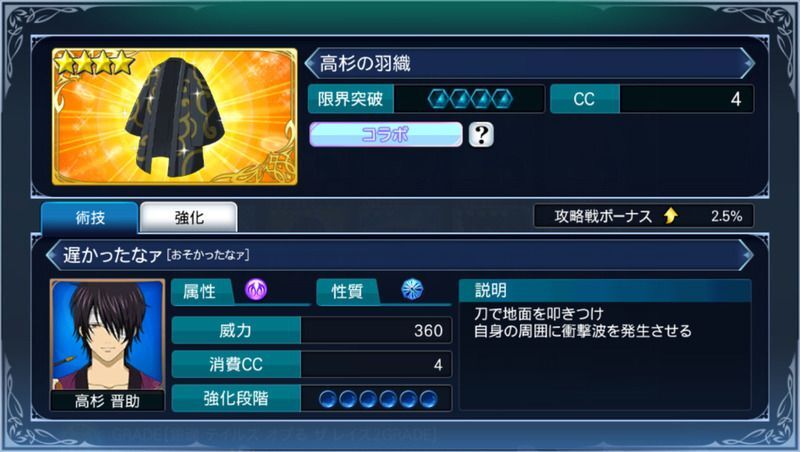Click the last limit break hexagon gem
The width and height of the screenshot is (800, 452).
click(502, 99)
